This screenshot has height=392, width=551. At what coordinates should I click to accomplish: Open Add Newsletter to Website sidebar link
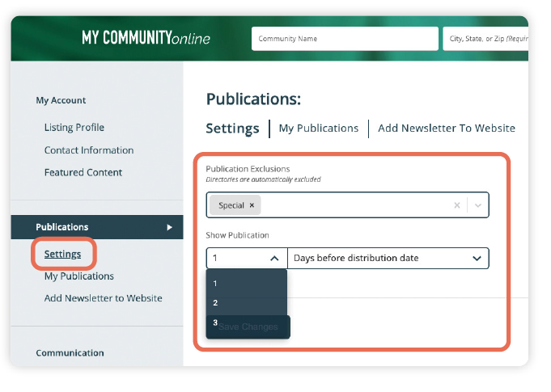tap(103, 298)
